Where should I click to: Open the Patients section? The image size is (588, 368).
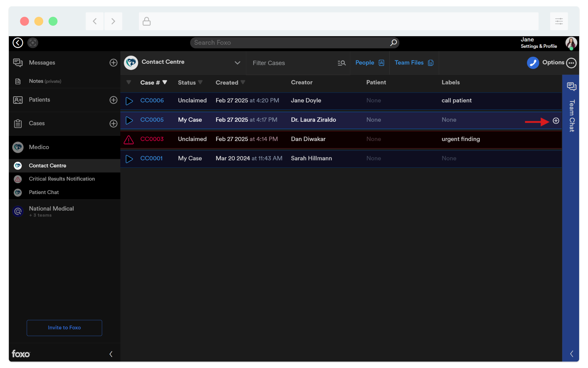[x=40, y=100]
